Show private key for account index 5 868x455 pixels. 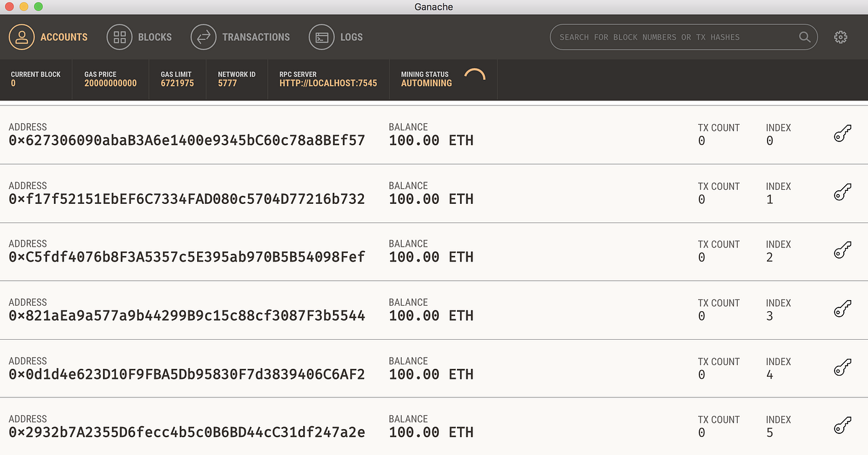[x=842, y=426]
